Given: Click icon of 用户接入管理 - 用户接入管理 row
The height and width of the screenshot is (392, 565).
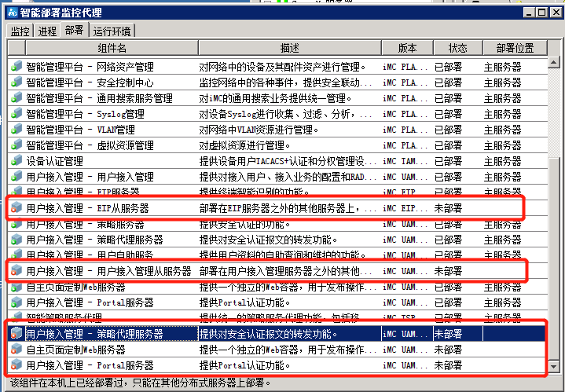Looking at the screenshot, I should [x=17, y=177].
